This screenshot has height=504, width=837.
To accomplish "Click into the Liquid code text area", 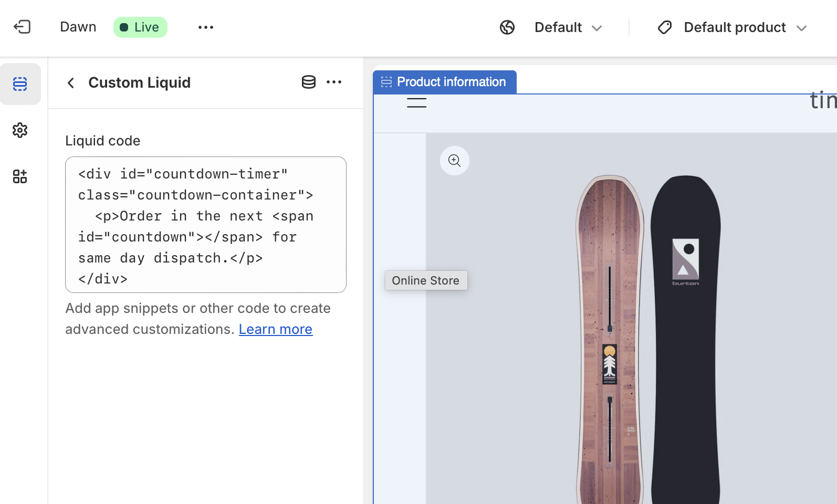I will coord(206,225).
